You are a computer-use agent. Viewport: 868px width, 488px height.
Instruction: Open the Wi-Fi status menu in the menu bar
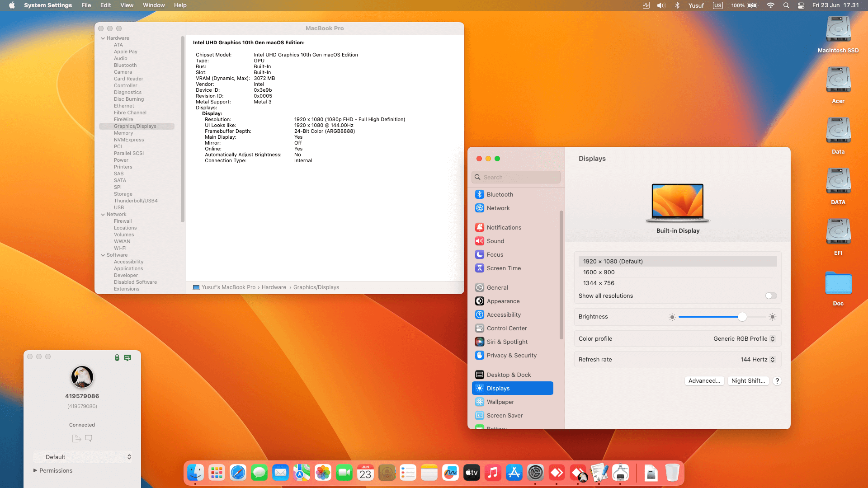pos(770,5)
